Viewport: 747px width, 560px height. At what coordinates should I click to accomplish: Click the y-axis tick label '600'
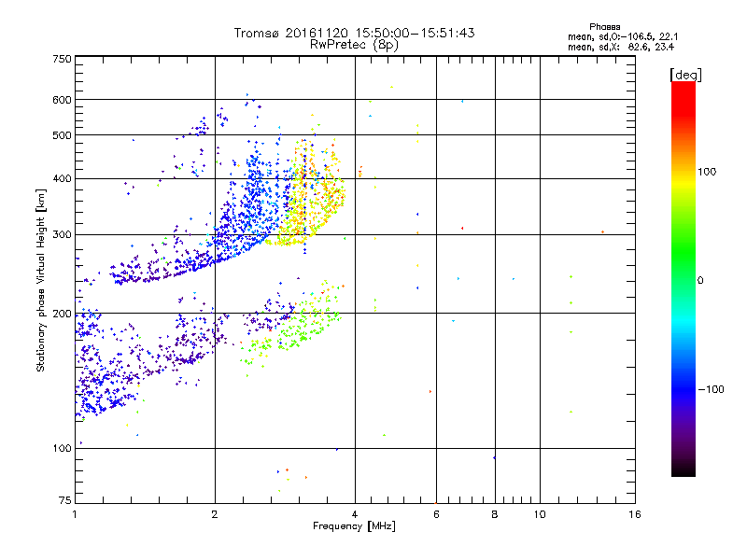point(63,100)
